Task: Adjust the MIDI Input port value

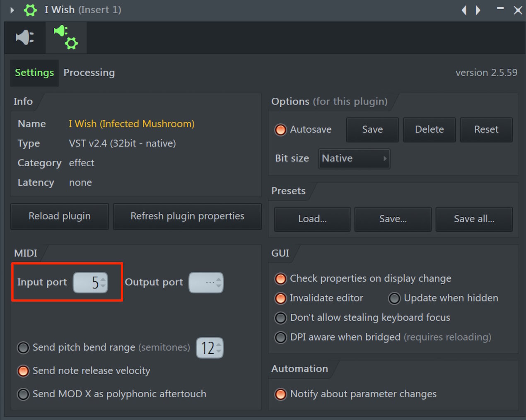Action: click(91, 283)
